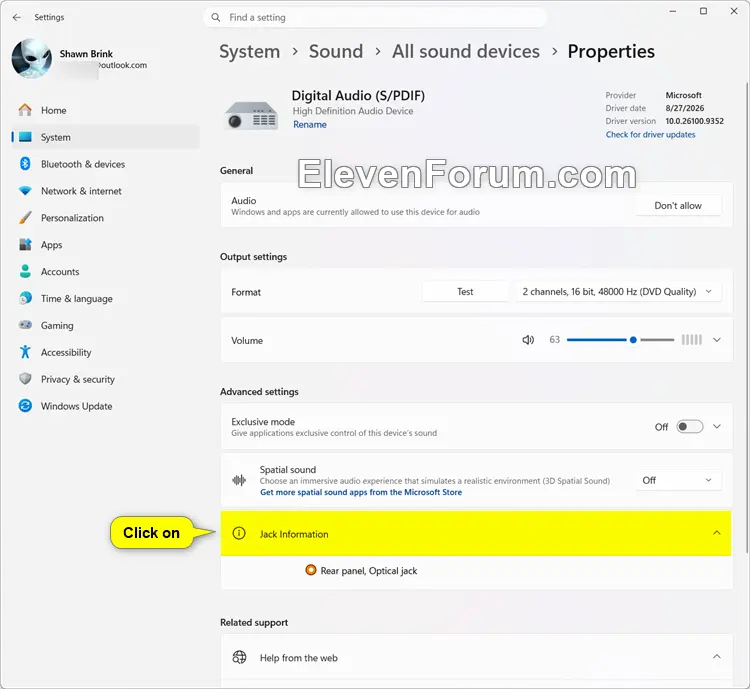Go to Sound in the breadcrumb
The height and width of the screenshot is (689, 750).
tap(336, 51)
